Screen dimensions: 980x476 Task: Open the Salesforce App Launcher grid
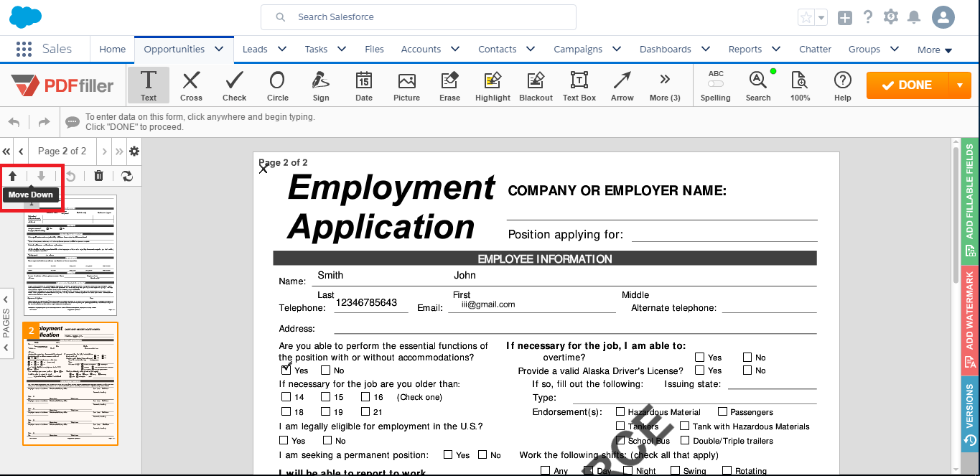(24, 49)
